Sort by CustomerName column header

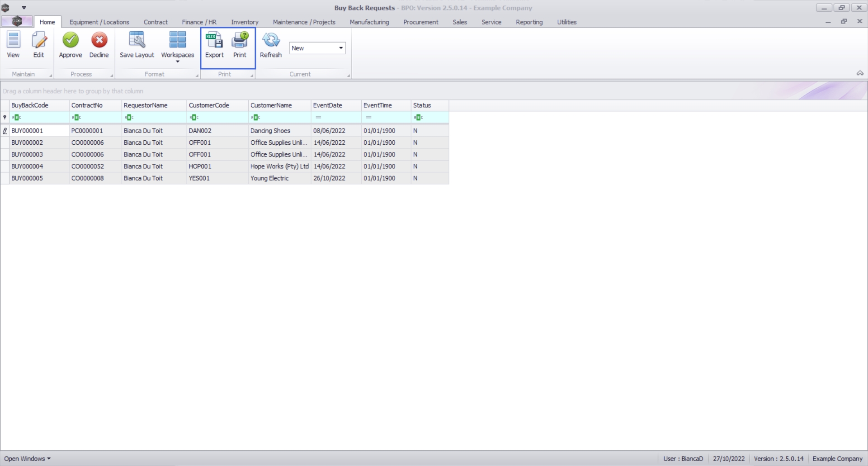pyautogui.click(x=279, y=105)
